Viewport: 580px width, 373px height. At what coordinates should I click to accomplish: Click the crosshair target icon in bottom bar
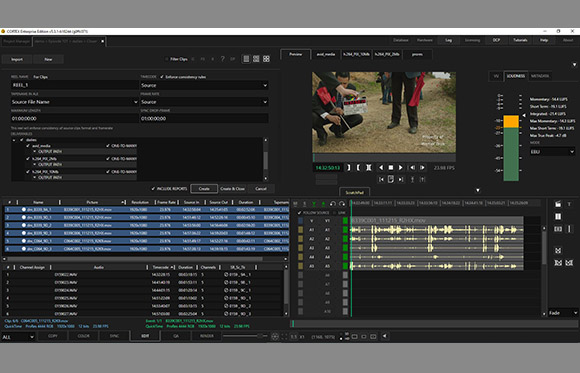tap(274, 336)
